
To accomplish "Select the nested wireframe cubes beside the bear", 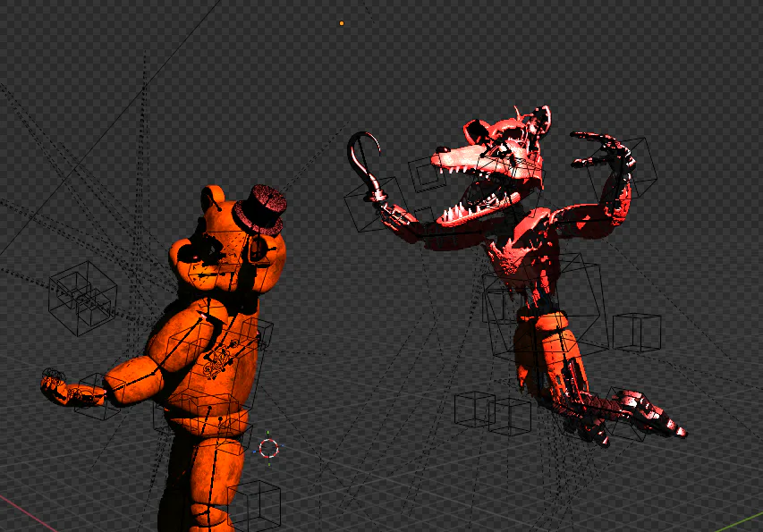I will pyautogui.click(x=82, y=298).
